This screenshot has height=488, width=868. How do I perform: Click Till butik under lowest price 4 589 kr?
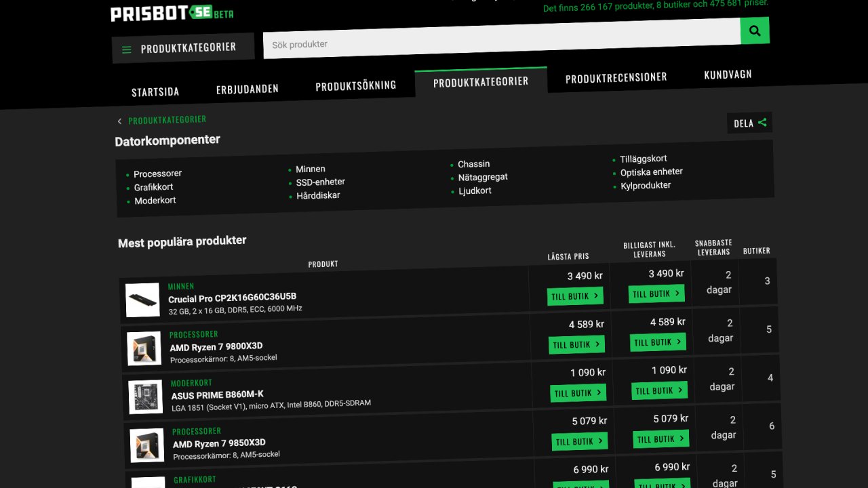click(577, 344)
